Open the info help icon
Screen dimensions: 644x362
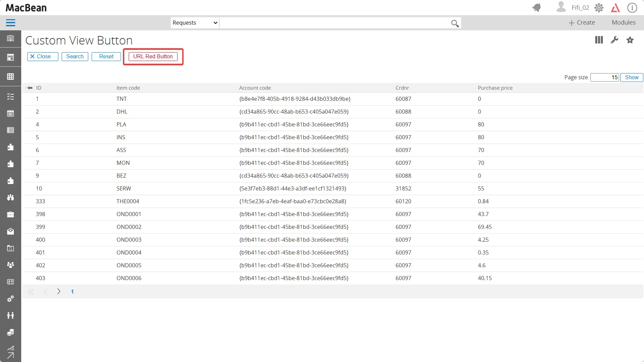tap(632, 7)
